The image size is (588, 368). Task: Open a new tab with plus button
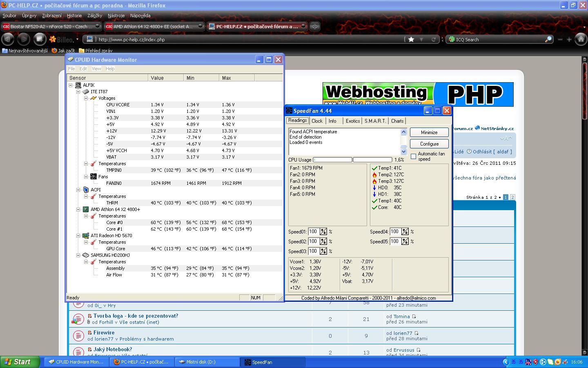(315, 27)
